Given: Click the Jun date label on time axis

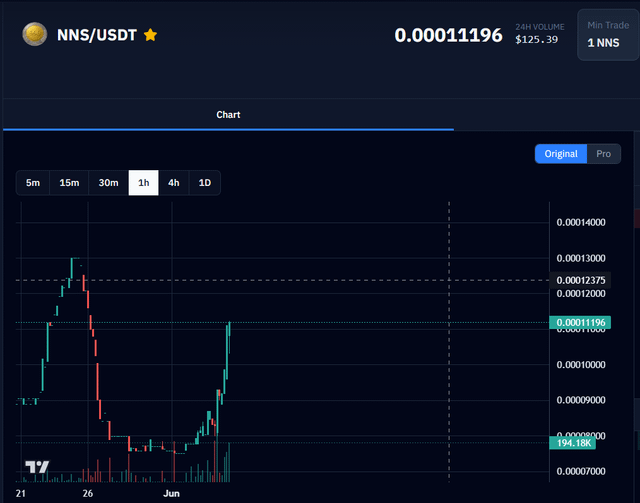Looking at the screenshot, I should (171, 493).
